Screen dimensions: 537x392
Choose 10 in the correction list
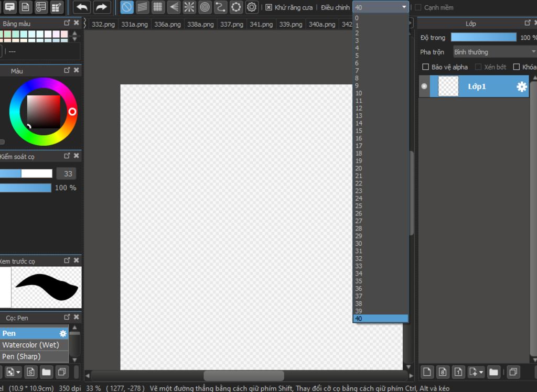381,93
